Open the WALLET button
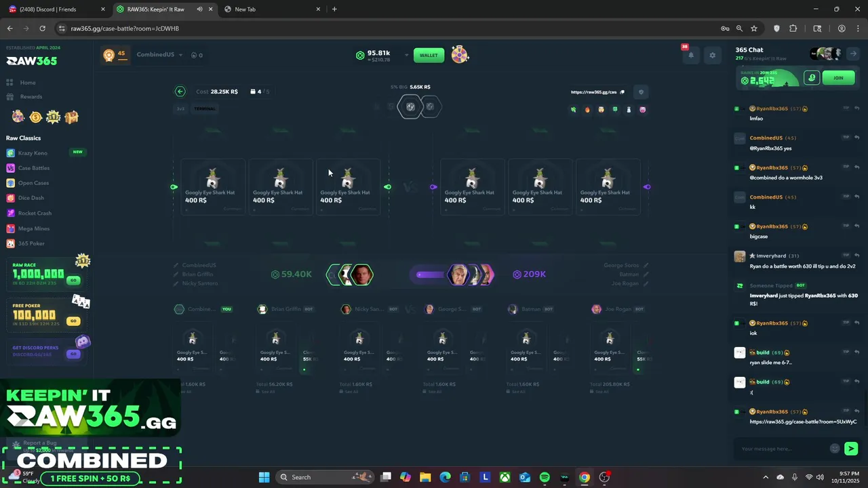This screenshot has width=868, height=488. tap(429, 56)
